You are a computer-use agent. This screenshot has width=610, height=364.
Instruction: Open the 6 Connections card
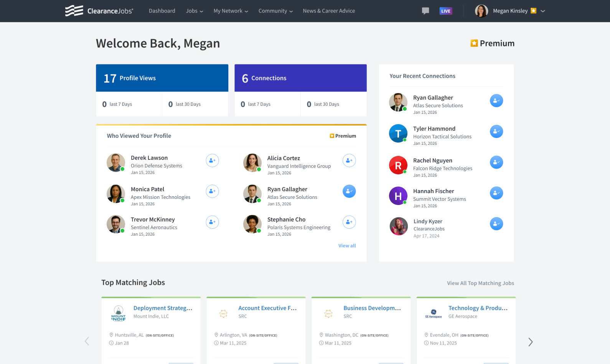tap(300, 78)
